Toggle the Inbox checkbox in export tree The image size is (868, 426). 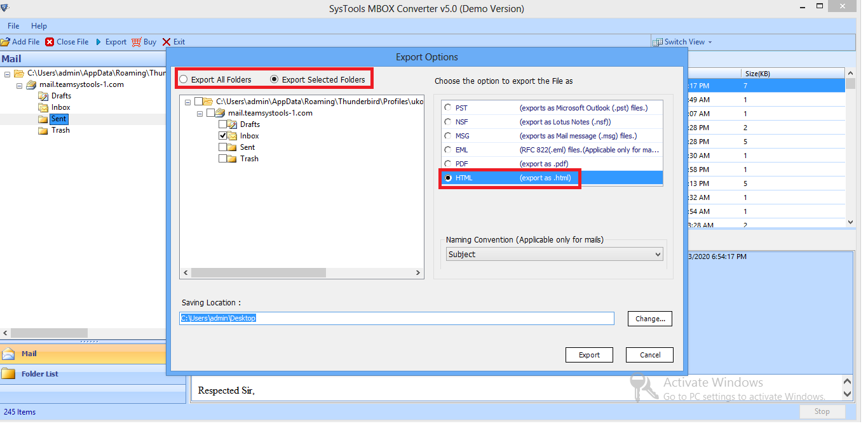click(223, 136)
